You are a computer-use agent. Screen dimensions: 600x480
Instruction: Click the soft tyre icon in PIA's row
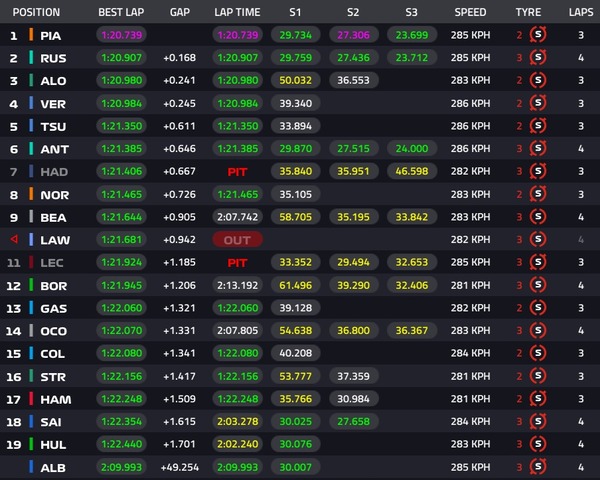(x=538, y=35)
